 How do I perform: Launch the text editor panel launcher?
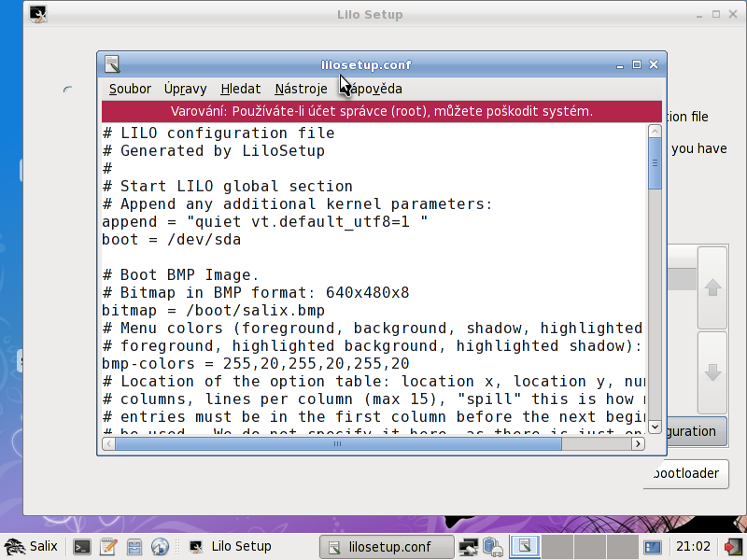tap(108, 547)
